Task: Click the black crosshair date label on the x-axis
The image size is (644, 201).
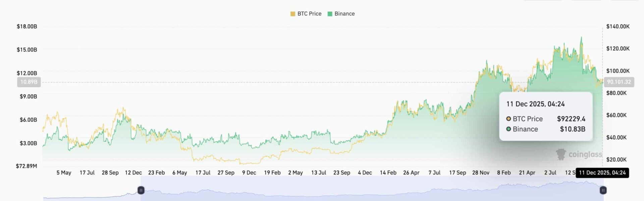Action: (x=602, y=173)
